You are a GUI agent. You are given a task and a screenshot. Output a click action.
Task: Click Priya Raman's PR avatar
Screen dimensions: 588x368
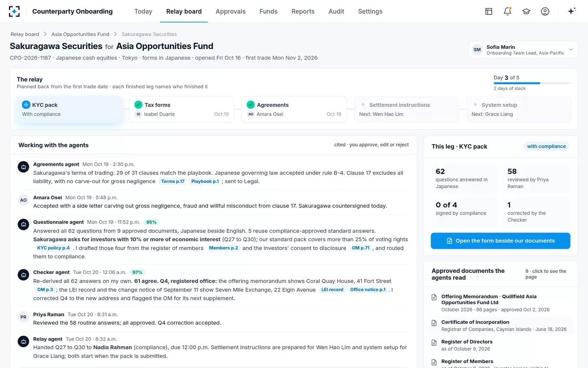click(23, 317)
